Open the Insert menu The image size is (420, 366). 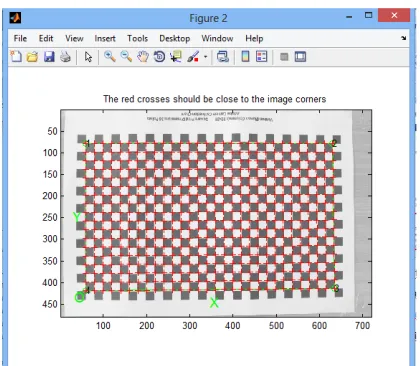click(105, 38)
